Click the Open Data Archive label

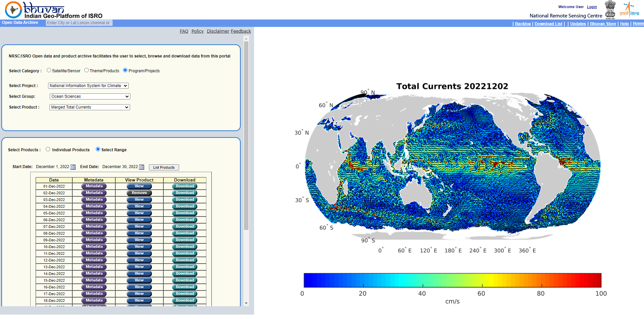[20, 23]
